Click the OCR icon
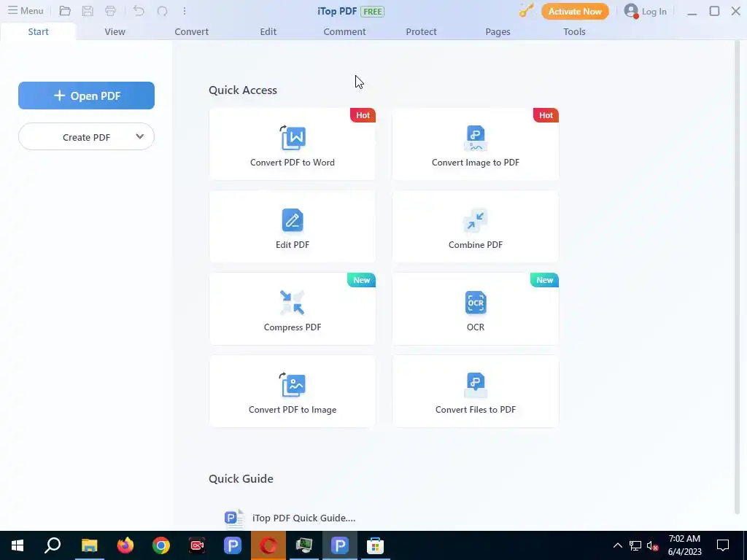 [476, 303]
